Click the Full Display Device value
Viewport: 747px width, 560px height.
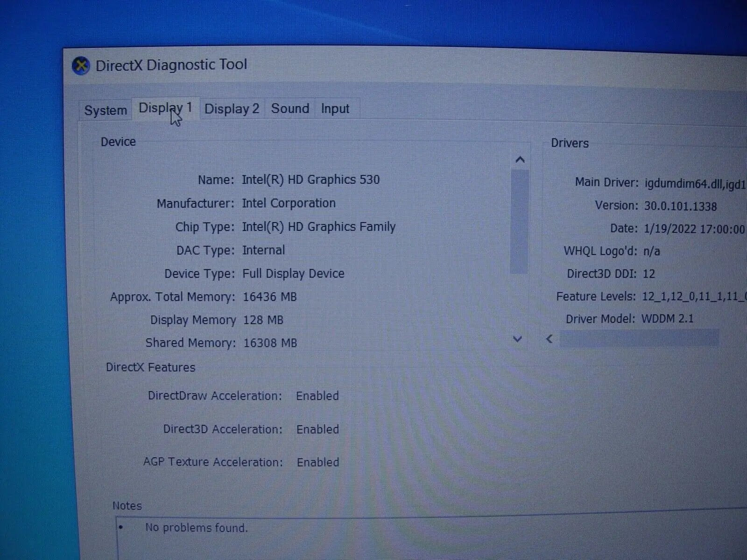(x=293, y=273)
